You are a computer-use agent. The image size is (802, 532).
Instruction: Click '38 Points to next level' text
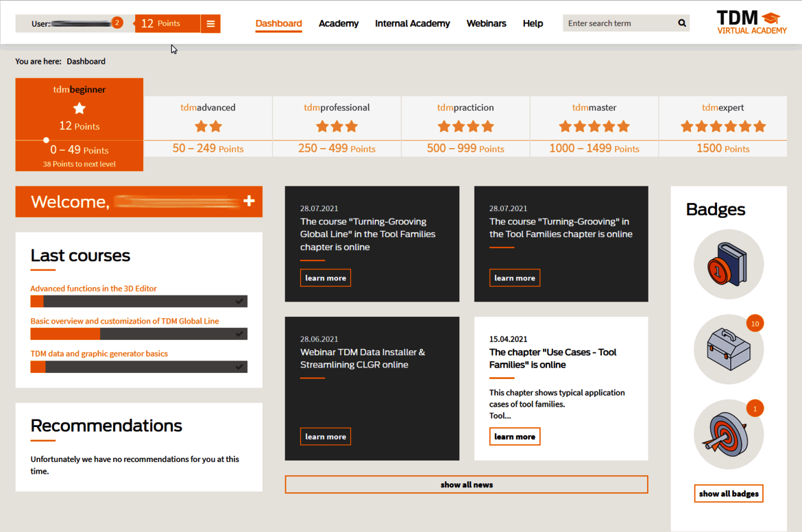click(80, 165)
